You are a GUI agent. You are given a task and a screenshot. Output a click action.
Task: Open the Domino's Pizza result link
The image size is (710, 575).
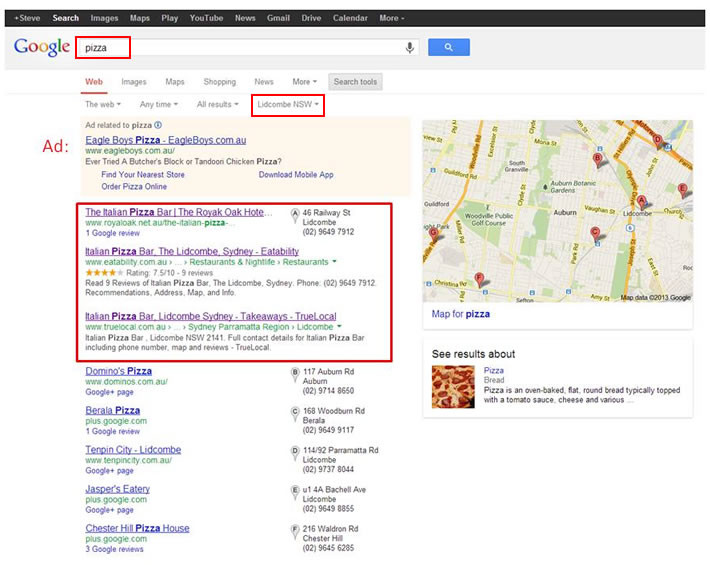[118, 371]
